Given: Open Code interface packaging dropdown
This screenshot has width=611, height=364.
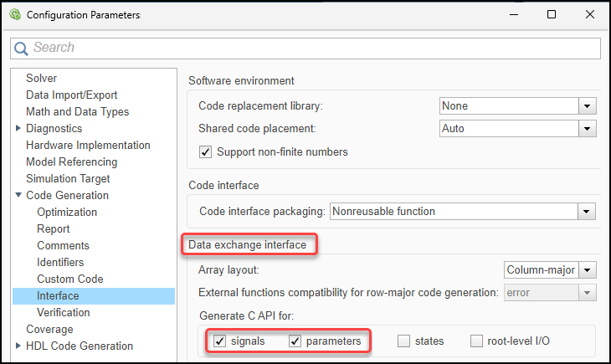Looking at the screenshot, I should (x=587, y=212).
